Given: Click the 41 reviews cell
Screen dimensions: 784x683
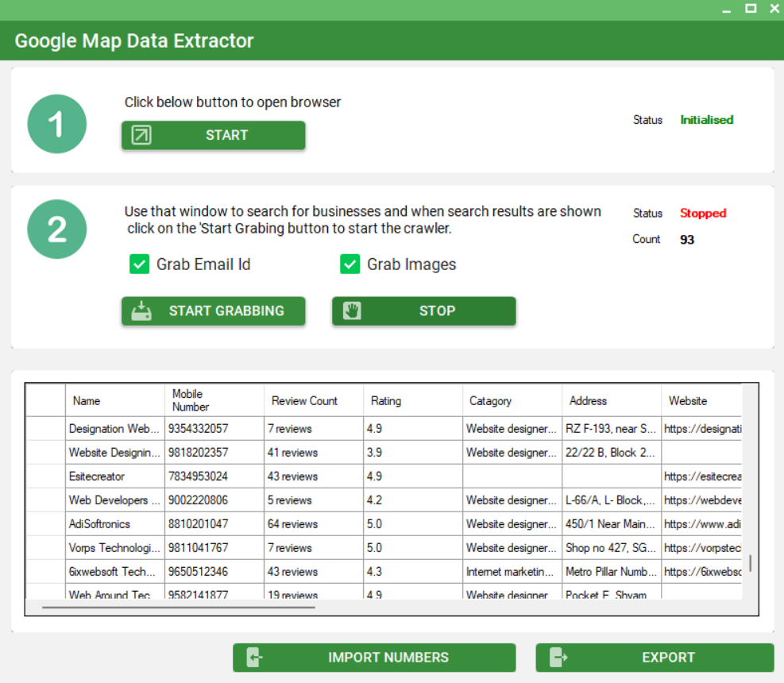Looking at the screenshot, I should click(x=314, y=453).
